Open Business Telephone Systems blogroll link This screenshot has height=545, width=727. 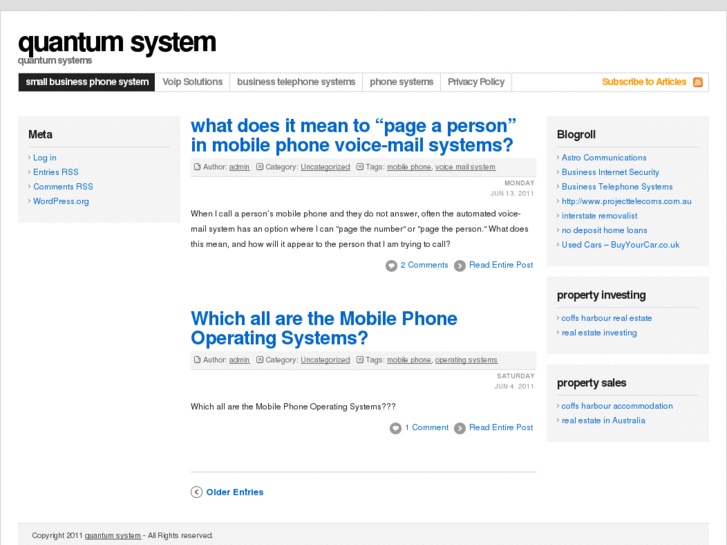pyautogui.click(x=617, y=186)
